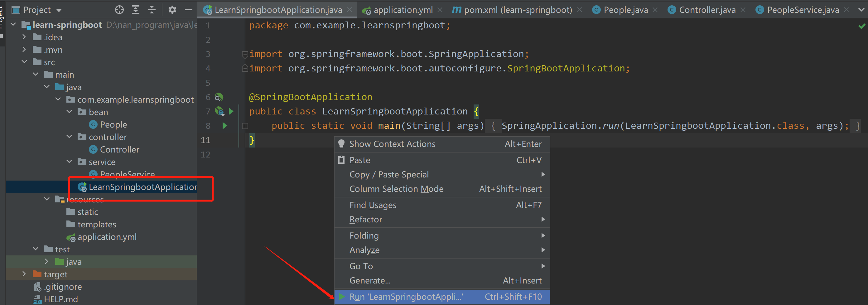Expand the .idea folder
Viewport: 868px width, 305px height.
tap(24, 37)
